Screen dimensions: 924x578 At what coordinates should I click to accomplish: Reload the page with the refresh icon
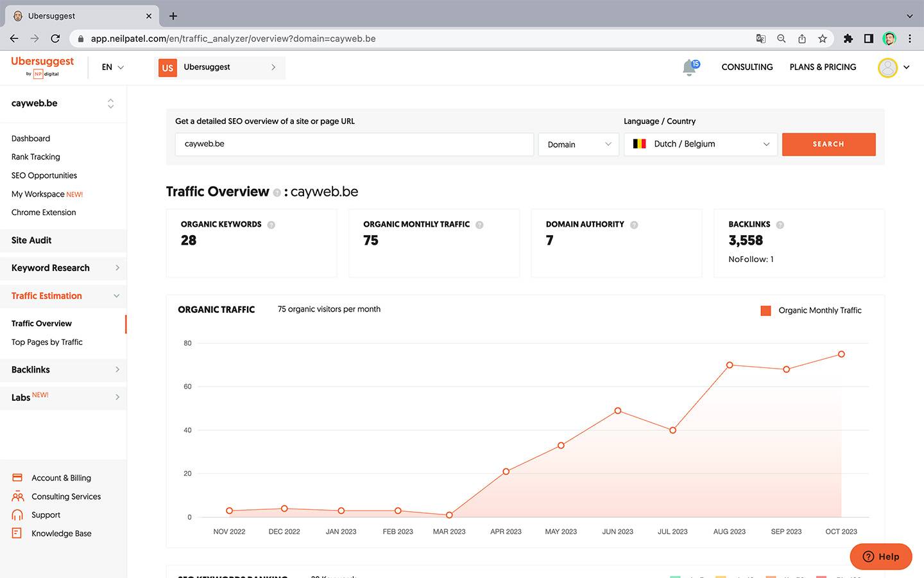point(55,39)
